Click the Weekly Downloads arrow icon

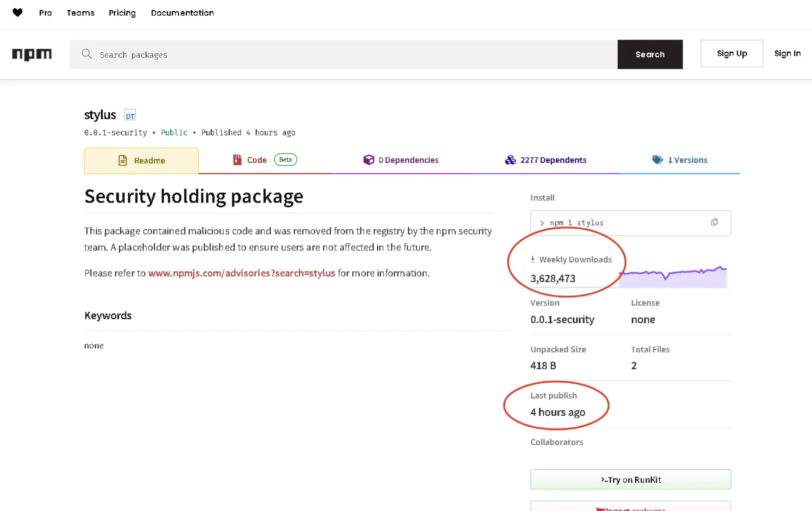[533, 259]
